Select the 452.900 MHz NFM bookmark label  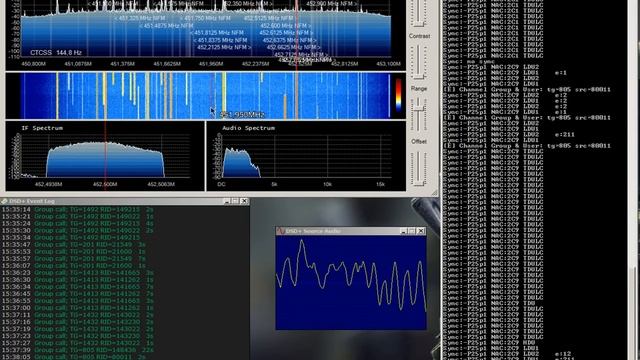(332, 4)
